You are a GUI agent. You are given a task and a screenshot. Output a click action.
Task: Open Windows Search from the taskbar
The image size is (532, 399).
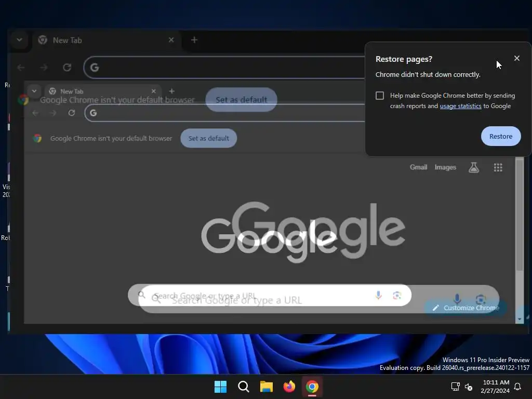pos(243,387)
